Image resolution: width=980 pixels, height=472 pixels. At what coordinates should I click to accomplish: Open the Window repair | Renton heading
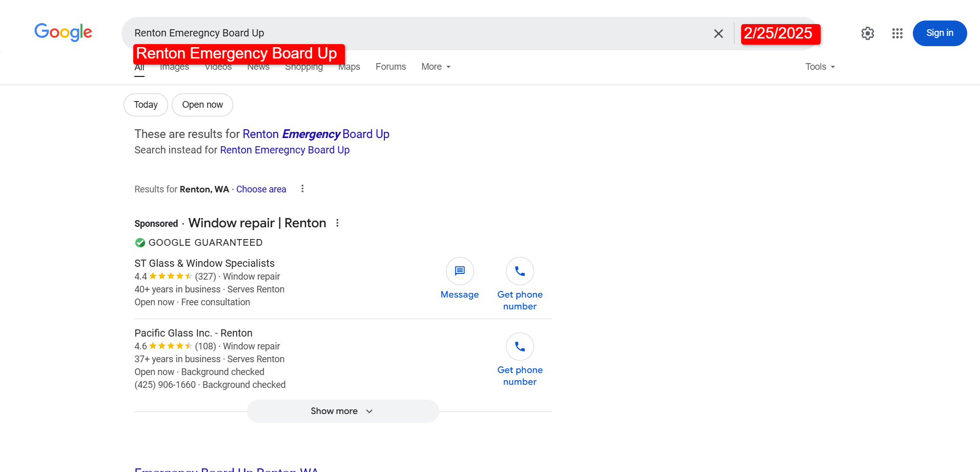coord(257,223)
